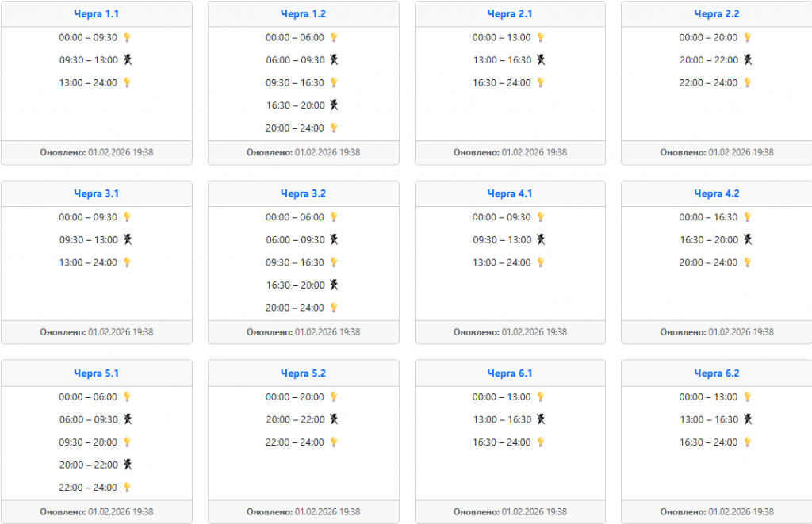Open the Черга 6.2 queue link

pos(717,373)
